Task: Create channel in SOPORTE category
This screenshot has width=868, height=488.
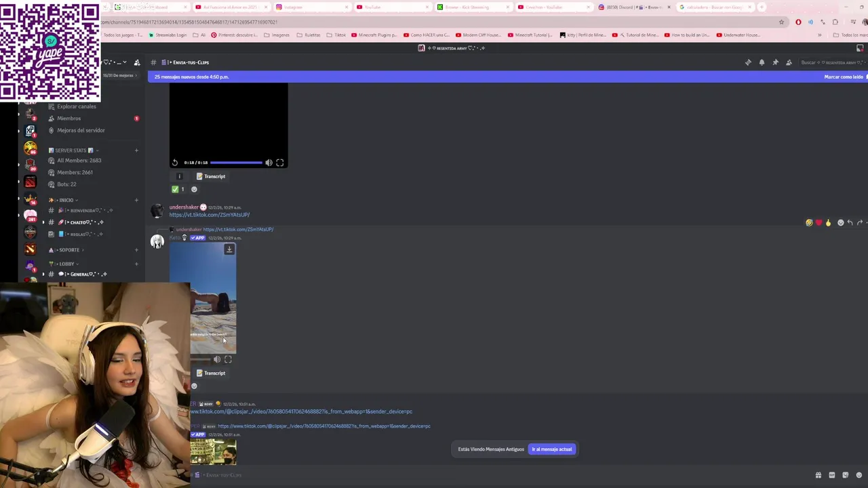Action: tap(136, 250)
